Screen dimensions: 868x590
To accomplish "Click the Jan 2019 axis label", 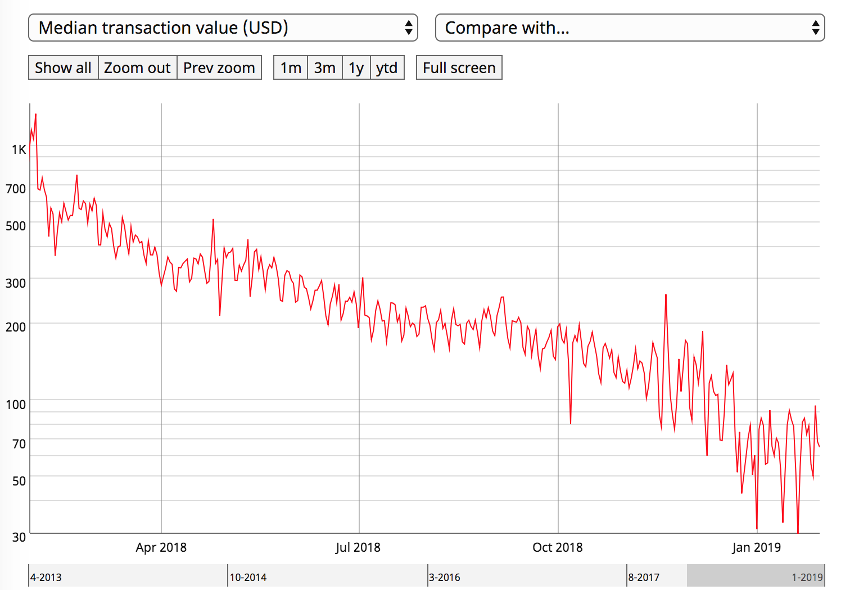I will tap(757, 547).
